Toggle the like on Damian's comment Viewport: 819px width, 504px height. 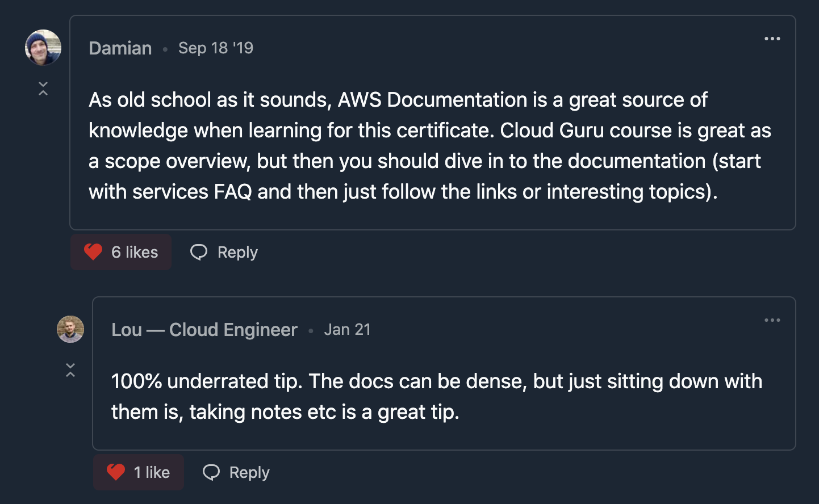click(120, 251)
